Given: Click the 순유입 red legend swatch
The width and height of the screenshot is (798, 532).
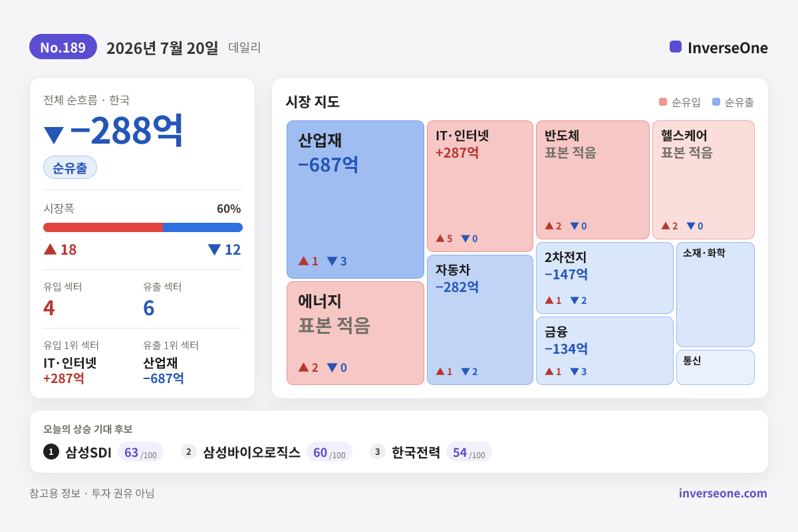Looking at the screenshot, I should pos(663,102).
